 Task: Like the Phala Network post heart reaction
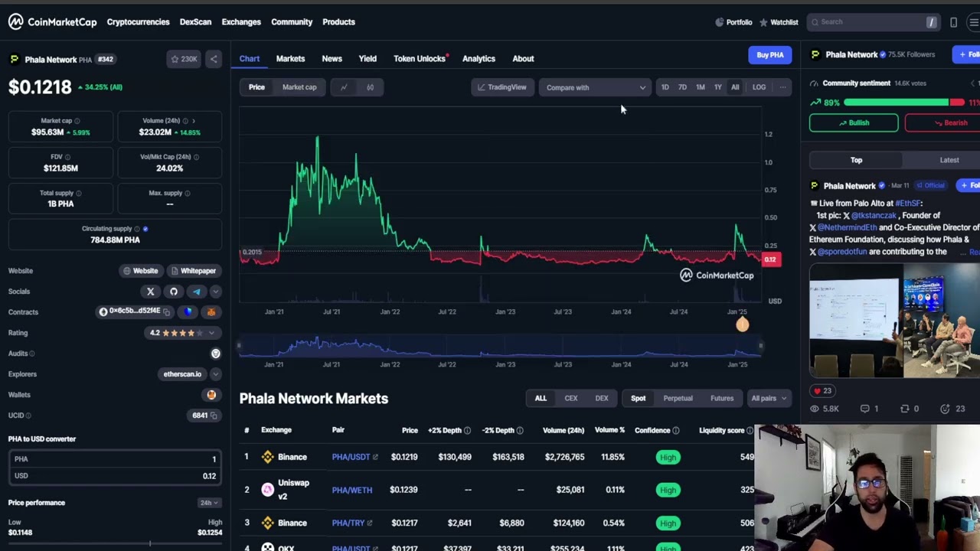(822, 391)
